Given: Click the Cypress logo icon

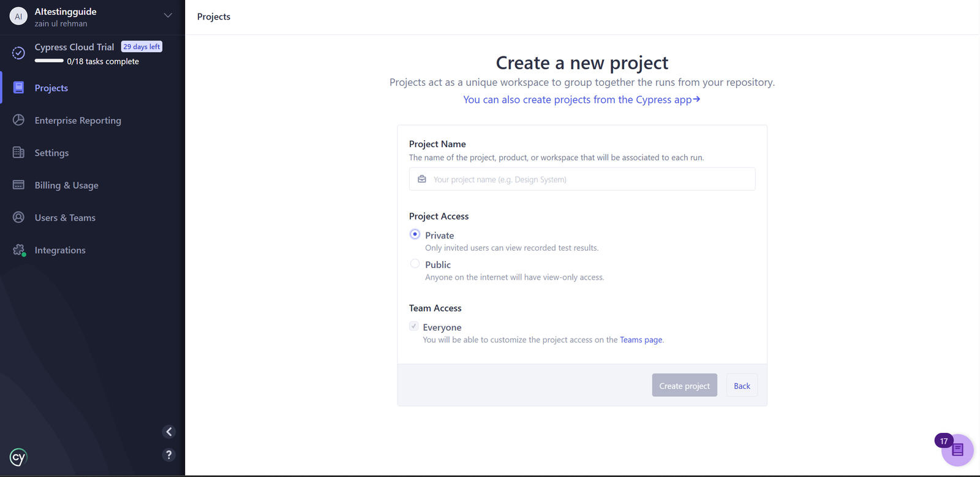Looking at the screenshot, I should coord(18,457).
